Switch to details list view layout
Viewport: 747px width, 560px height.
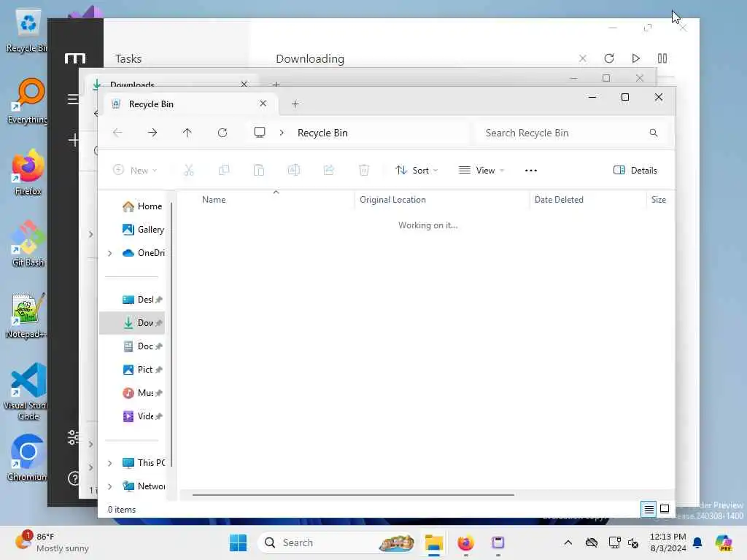point(649,510)
